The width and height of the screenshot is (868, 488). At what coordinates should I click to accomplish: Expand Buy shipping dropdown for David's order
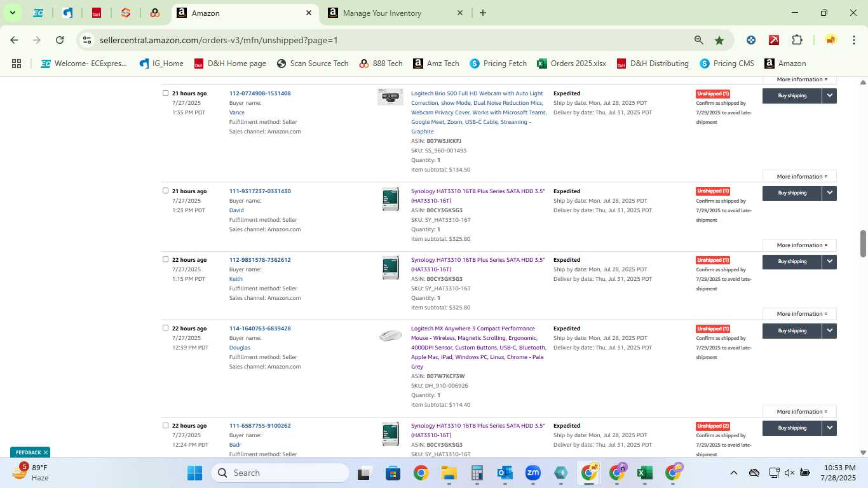click(829, 193)
